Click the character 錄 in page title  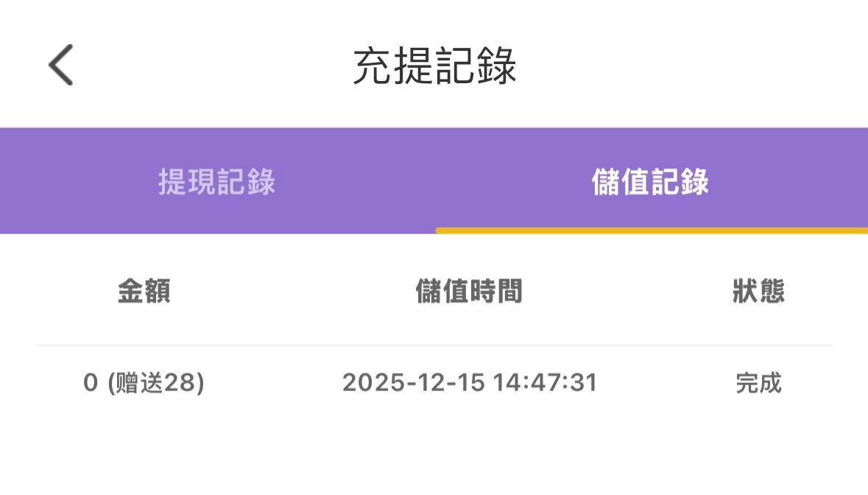496,66
